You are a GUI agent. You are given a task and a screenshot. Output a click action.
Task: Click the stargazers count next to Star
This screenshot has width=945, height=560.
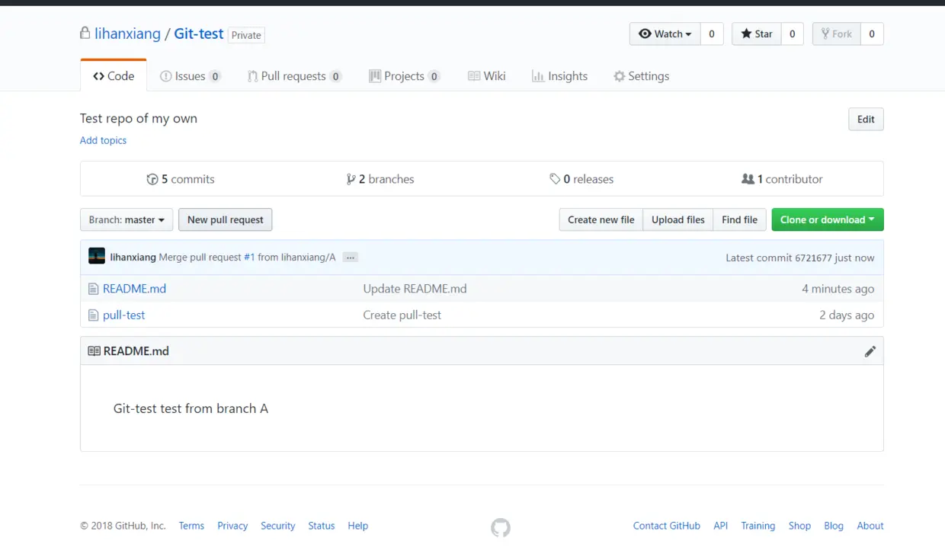tap(792, 34)
